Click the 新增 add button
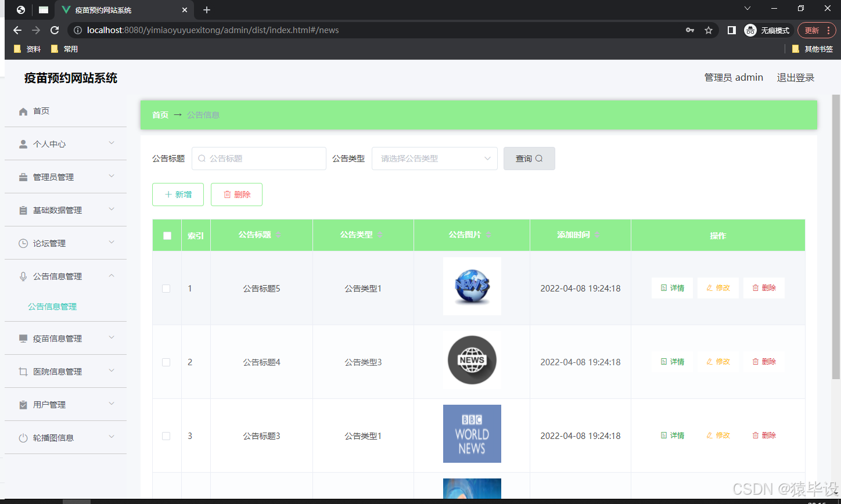 (178, 195)
